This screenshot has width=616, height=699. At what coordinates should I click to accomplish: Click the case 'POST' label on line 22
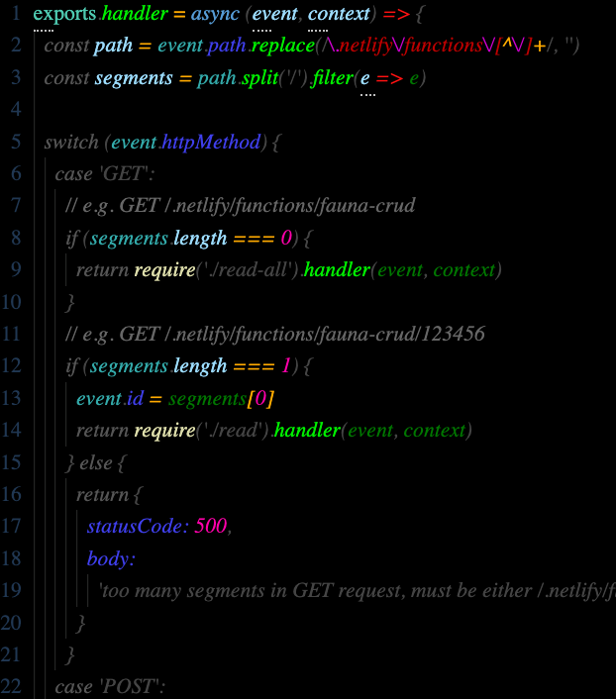coord(110,687)
